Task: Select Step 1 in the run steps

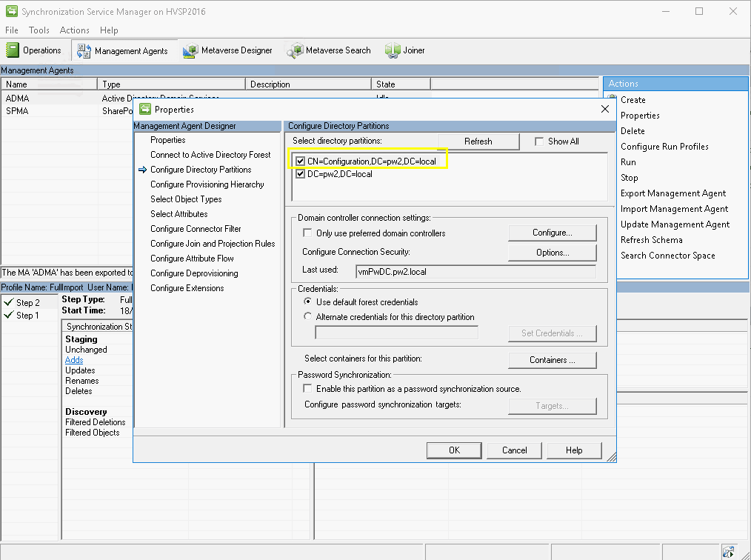Action: (27, 316)
